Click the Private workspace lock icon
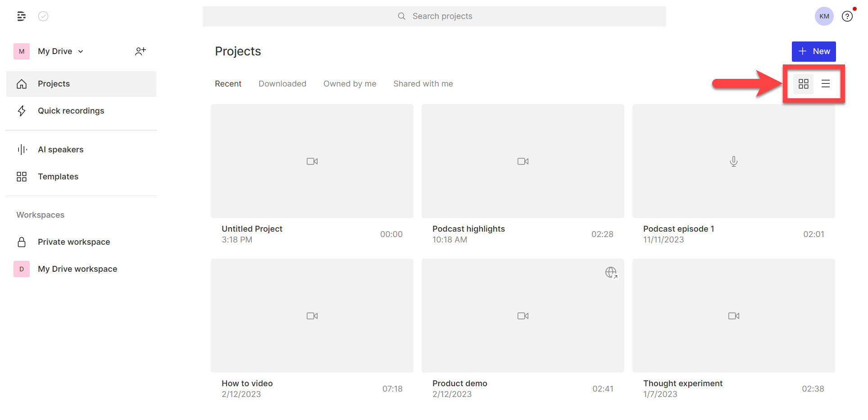The image size is (868, 420). pyautogui.click(x=22, y=242)
